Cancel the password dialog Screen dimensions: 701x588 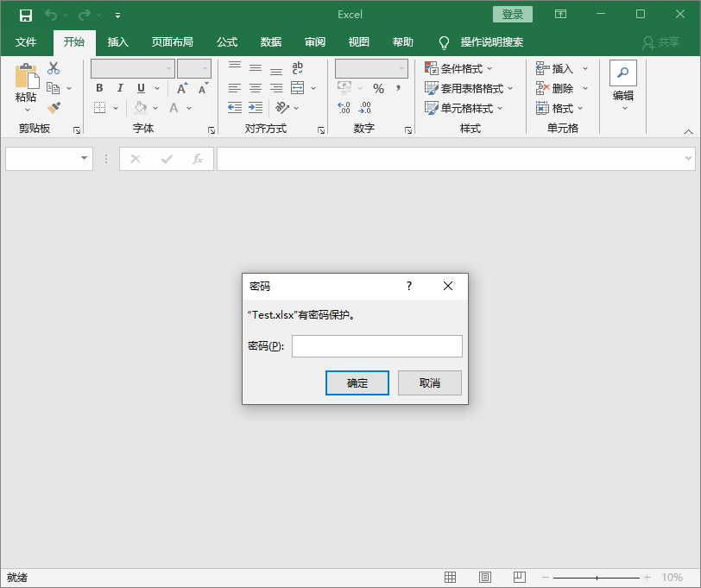(429, 383)
